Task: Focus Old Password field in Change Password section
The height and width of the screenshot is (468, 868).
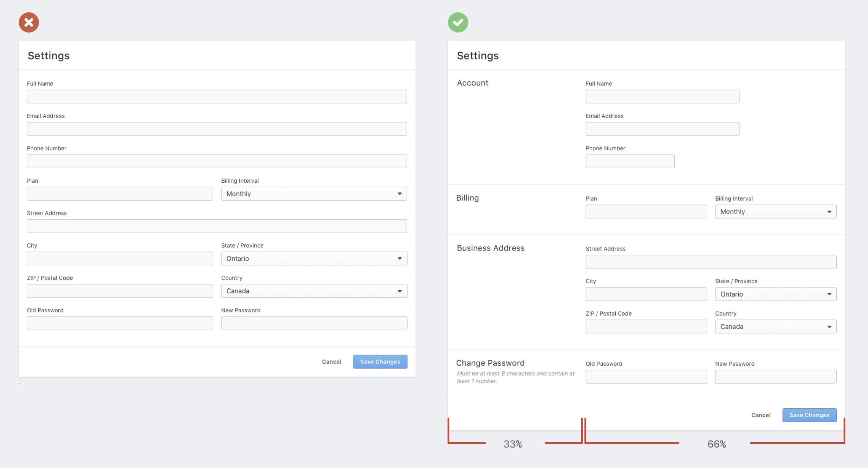Action: (x=646, y=377)
